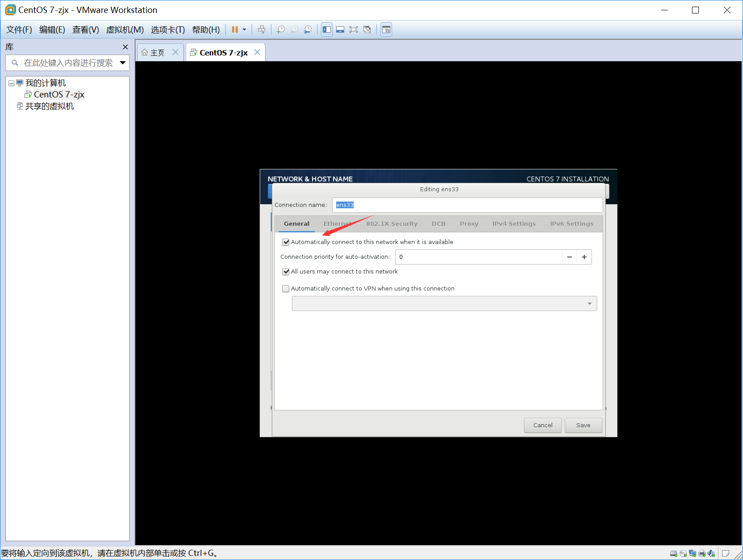The image size is (743, 560).
Task: Open the 虚拟机(M) menu
Action: 125,29
